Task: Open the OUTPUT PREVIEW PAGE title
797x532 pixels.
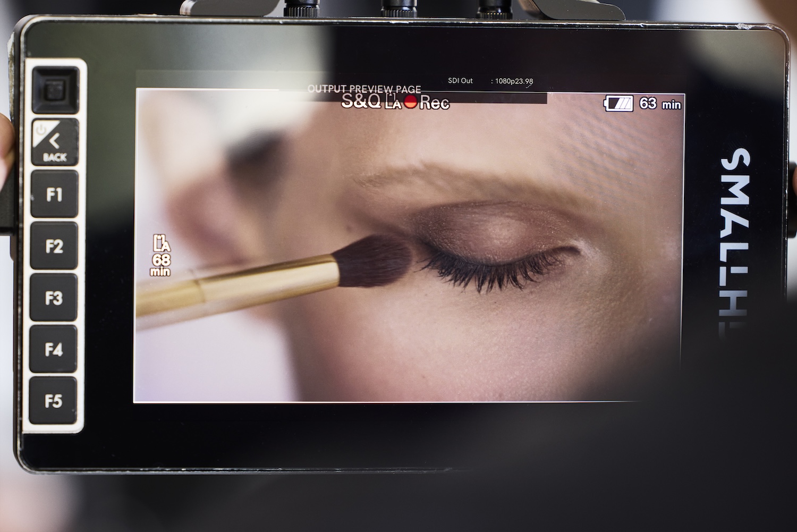Action: tap(364, 89)
